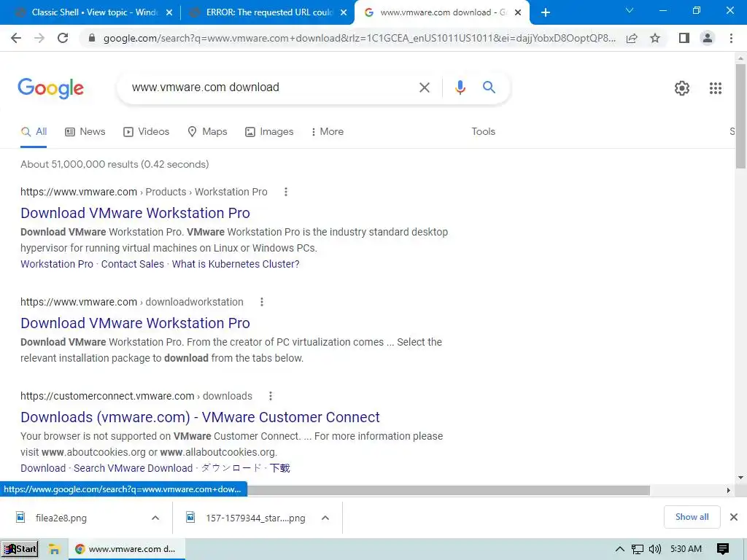Open first Download VMware Workstation Pro result
Image resolution: width=747 pixels, height=560 pixels.
pyautogui.click(x=135, y=213)
